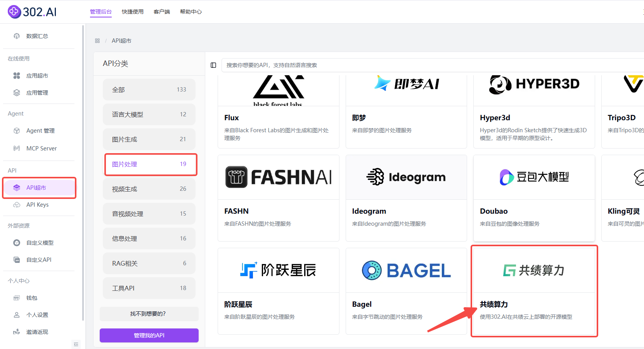Select the 图片生成 category
This screenshot has height=349, width=644.
tap(149, 139)
